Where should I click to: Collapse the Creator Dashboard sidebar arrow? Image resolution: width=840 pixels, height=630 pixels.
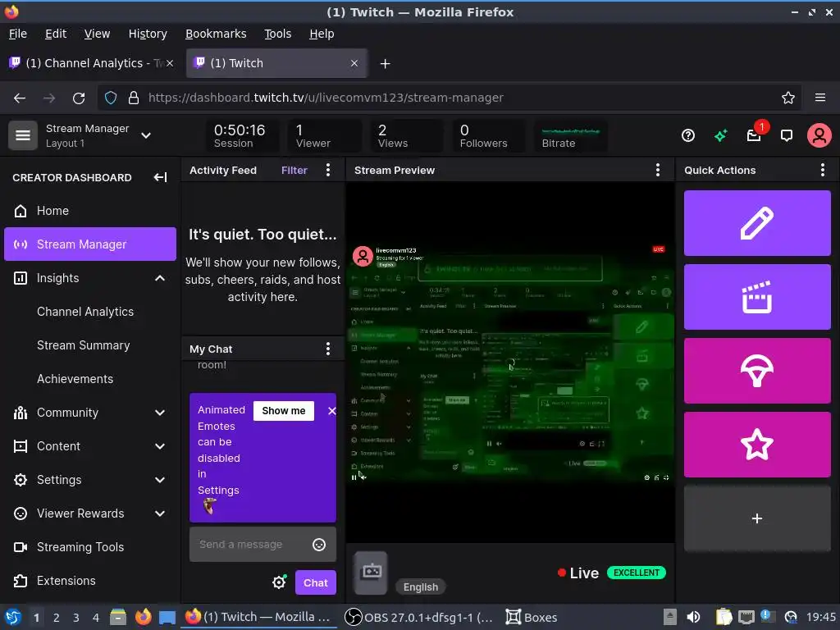point(160,177)
